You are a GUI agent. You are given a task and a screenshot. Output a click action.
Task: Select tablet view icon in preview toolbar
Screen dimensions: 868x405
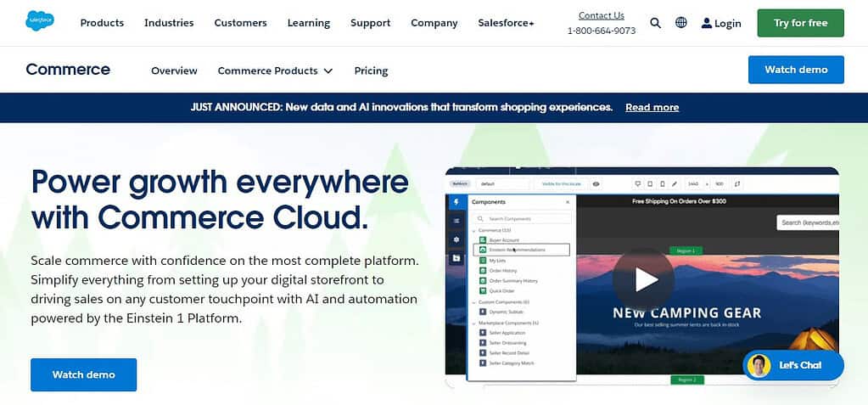point(650,184)
